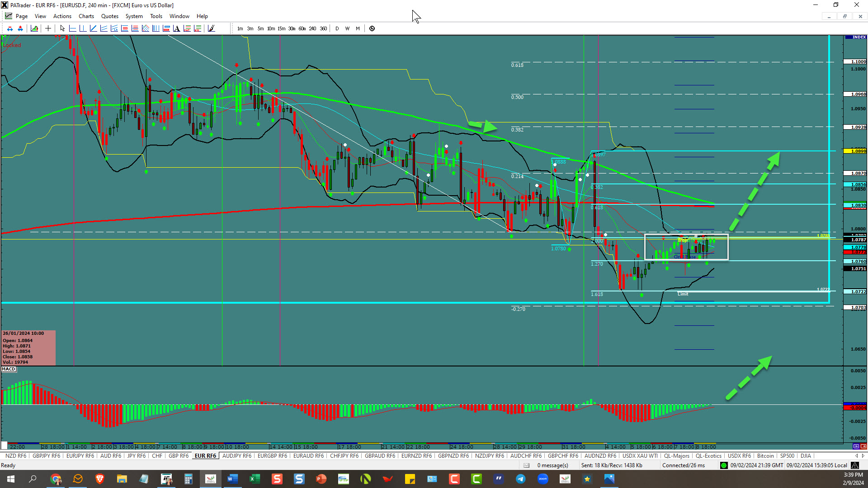The height and width of the screenshot is (488, 868).
Task: Switch to the CHFJPY RF6 tab
Action: pos(344,456)
